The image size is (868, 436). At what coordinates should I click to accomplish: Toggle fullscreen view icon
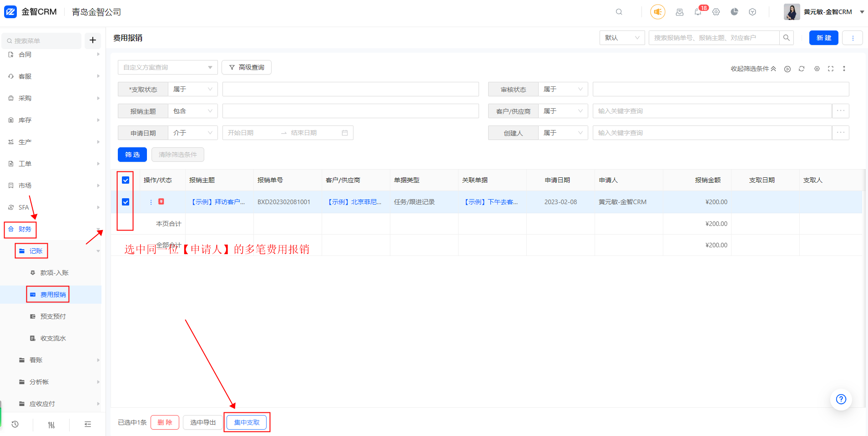pyautogui.click(x=831, y=69)
